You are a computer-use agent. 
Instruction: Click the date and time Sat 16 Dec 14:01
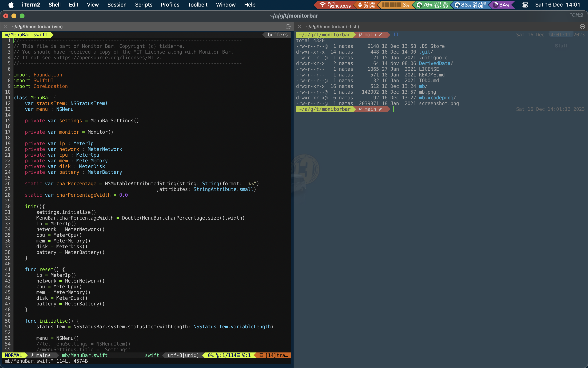pos(557,5)
